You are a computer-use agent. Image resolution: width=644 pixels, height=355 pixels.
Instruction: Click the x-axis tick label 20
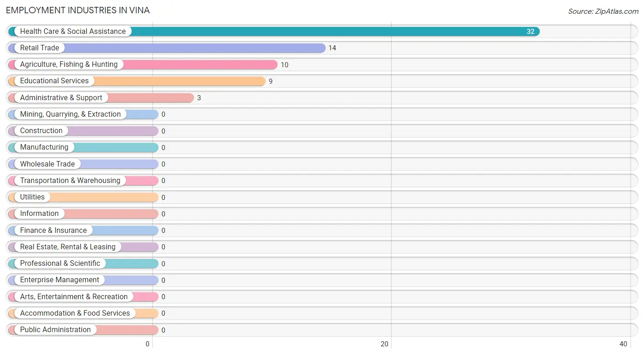click(x=385, y=344)
